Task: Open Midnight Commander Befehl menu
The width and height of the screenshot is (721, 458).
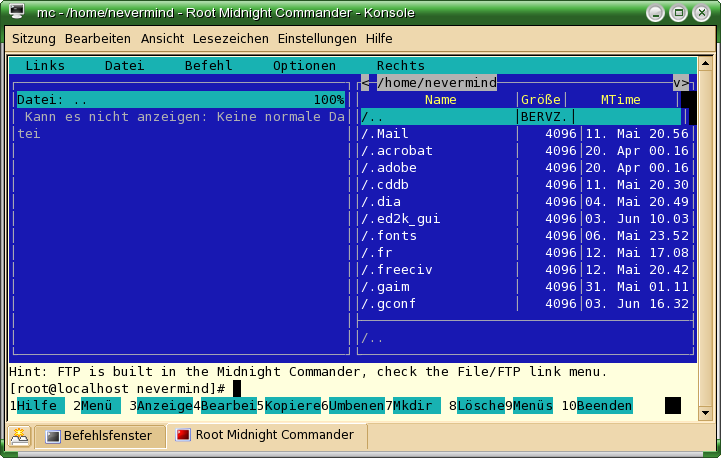Action: 208,66
